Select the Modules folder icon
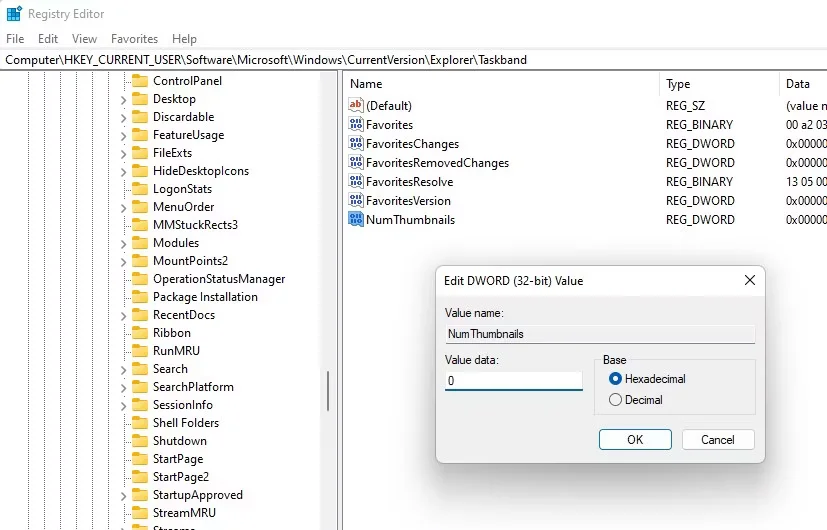The image size is (827, 530). coord(140,243)
